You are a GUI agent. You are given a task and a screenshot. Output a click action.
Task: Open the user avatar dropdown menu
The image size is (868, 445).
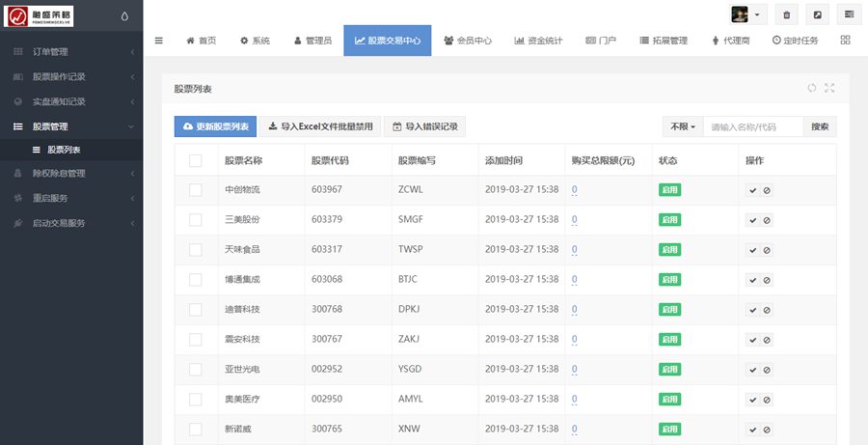pyautogui.click(x=747, y=14)
